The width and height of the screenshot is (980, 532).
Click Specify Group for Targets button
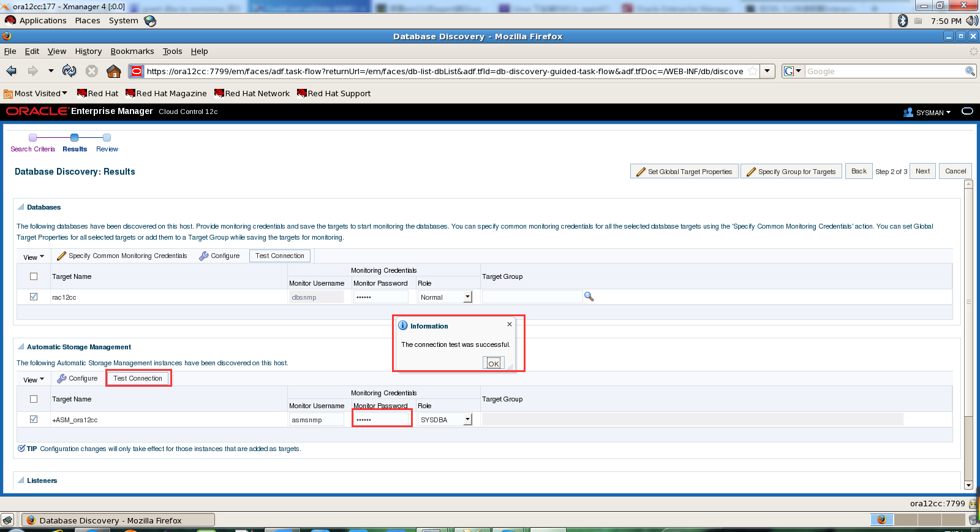(x=791, y=171)
